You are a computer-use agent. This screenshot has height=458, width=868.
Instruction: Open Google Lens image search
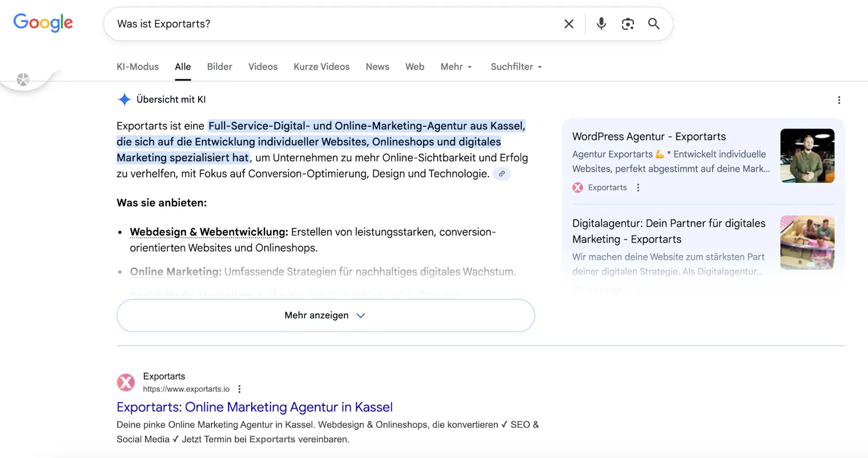click(x=628, y=24)
